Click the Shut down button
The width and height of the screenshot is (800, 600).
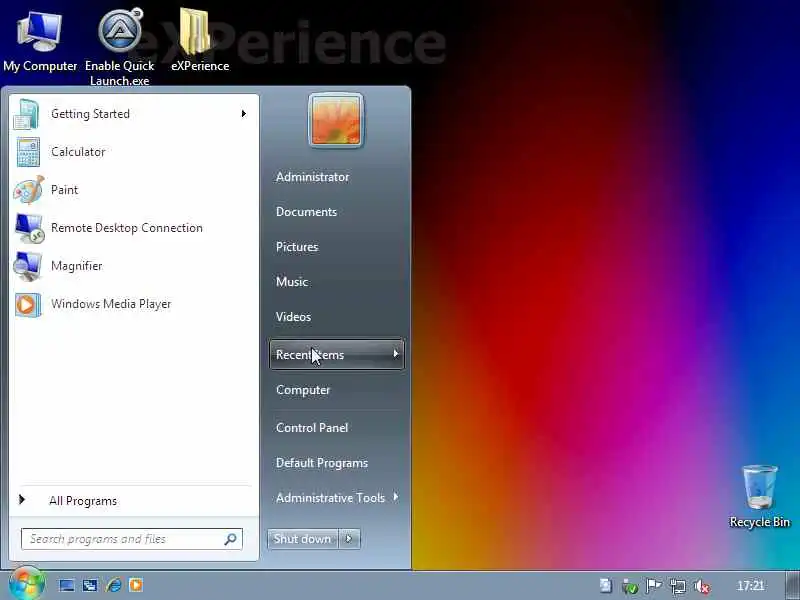click(303, 539)
